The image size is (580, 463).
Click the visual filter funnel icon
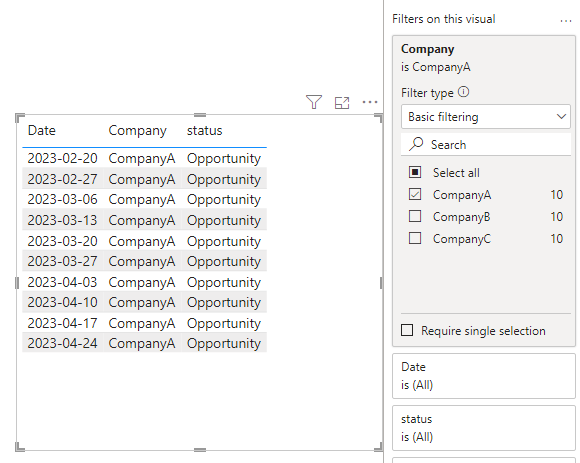(x=314, y=102)
